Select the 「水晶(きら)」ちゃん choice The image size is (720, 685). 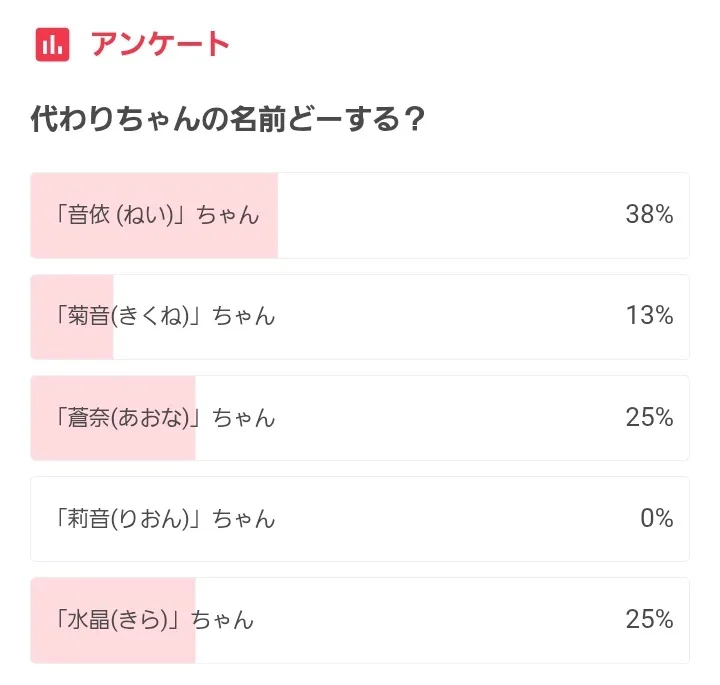click(x=155, y=620)
